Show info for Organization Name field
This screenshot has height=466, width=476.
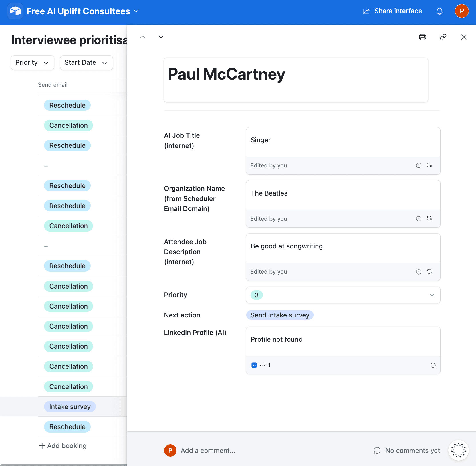point(419,218)
